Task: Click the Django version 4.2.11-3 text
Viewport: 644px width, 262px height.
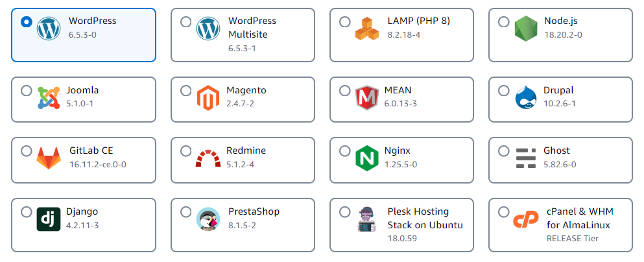Action: [x=82, y=226]
